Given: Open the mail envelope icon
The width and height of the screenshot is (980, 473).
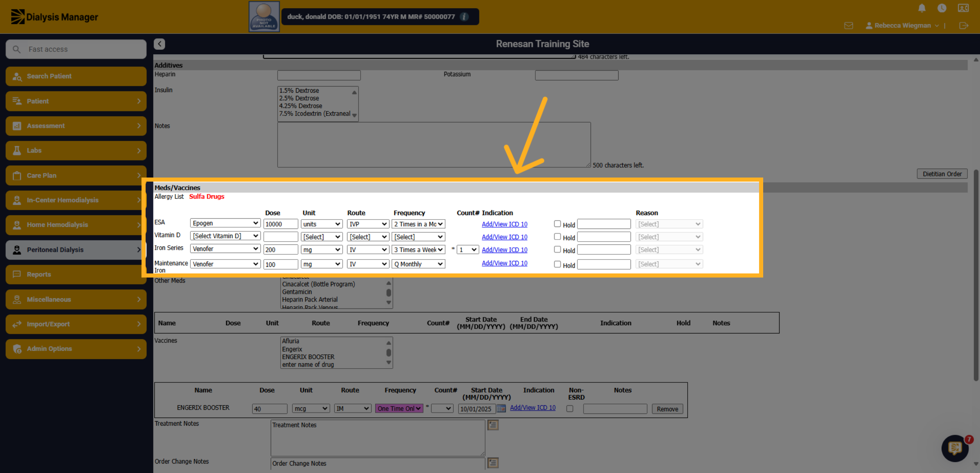Looking at the screenshot, I should point(849,26).
